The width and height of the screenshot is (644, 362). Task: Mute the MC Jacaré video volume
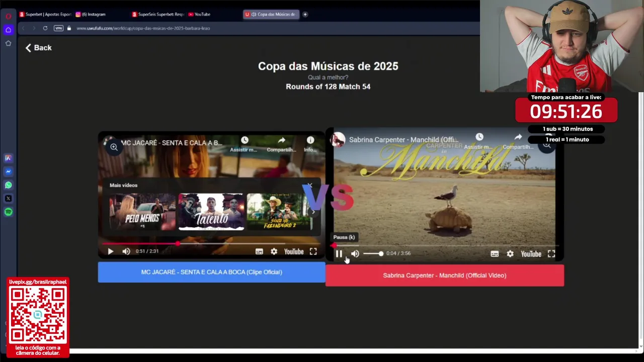tap(126, 251)
